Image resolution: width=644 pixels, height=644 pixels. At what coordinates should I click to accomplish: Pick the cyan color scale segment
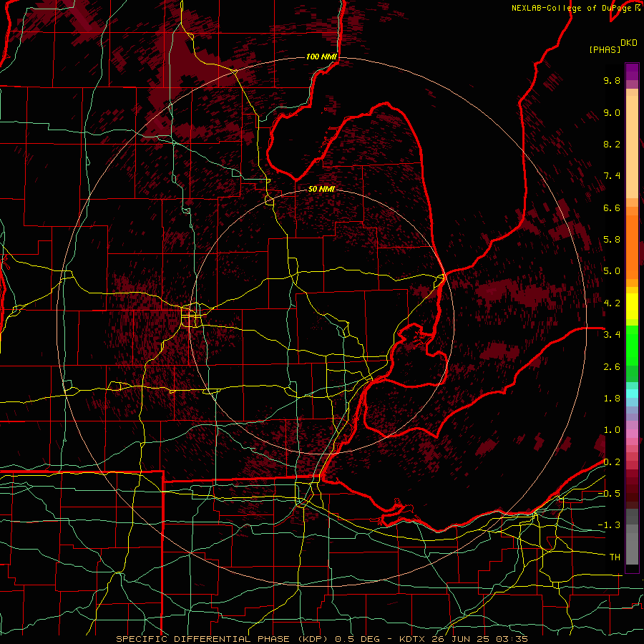coord(632,394)
